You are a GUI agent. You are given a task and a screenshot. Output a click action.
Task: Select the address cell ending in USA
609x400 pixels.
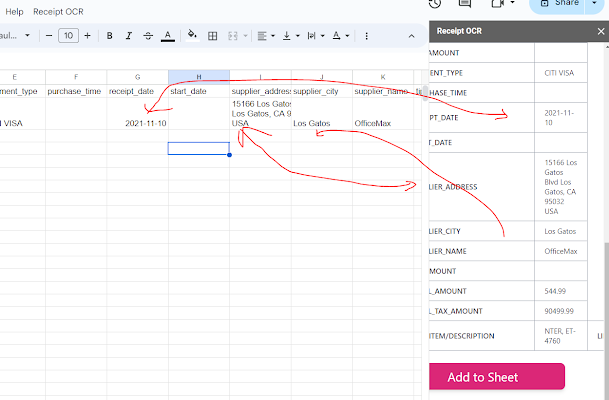point(260,113)
